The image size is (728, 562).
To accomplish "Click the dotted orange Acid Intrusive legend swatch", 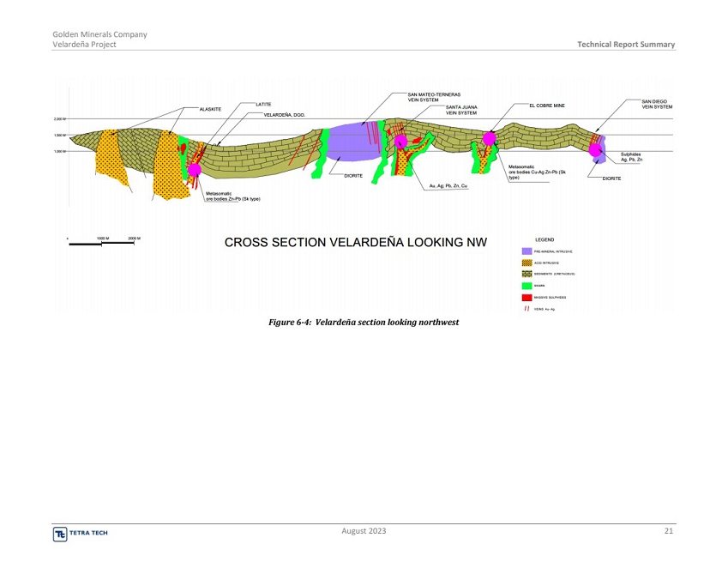I will coord(526,263).
